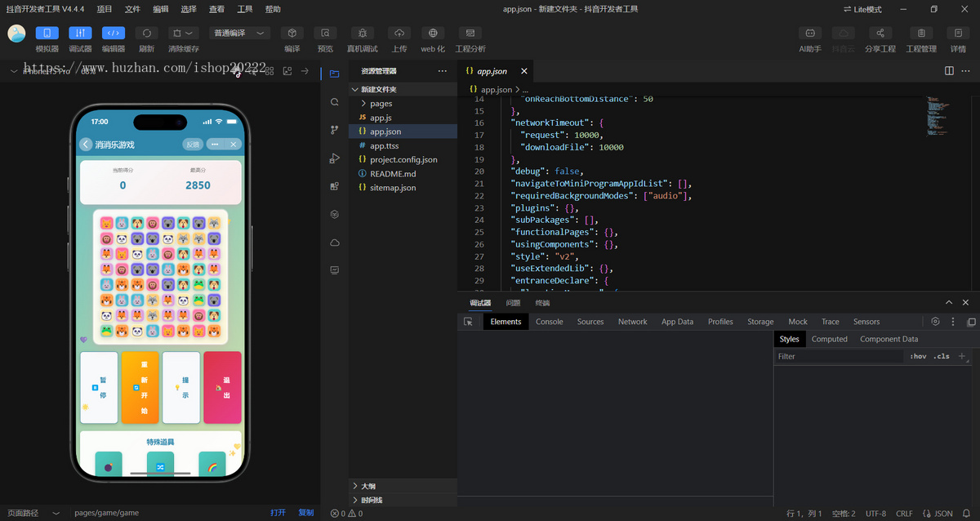Viewport: 980px width, 521px height.
Task: Click the share project (分享工程) icon
Action: click(x=880, y=33)
